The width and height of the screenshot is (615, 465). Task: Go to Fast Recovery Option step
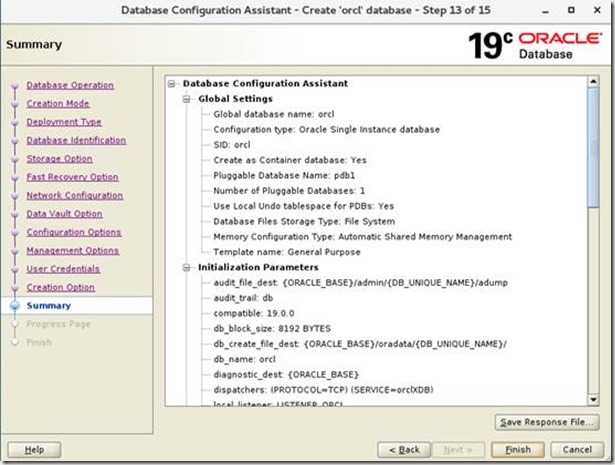click(x=72, y=177)
